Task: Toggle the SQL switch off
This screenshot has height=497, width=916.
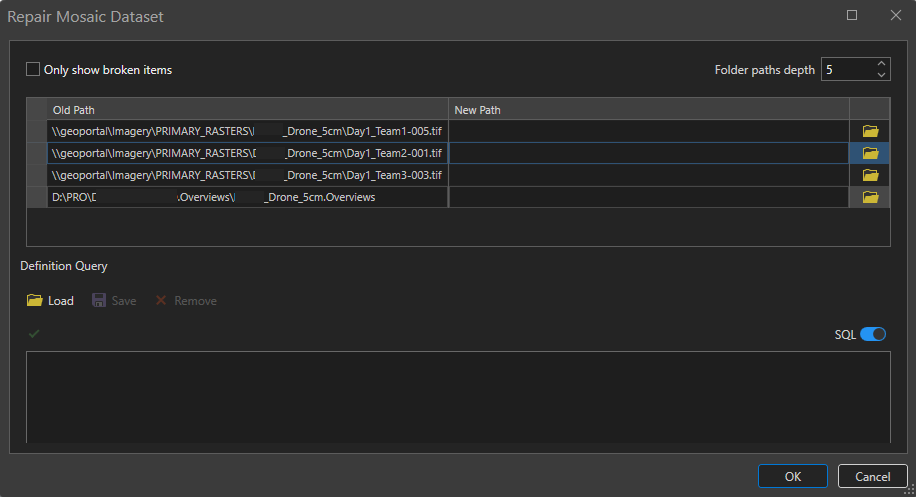Action: pos(873,334)
